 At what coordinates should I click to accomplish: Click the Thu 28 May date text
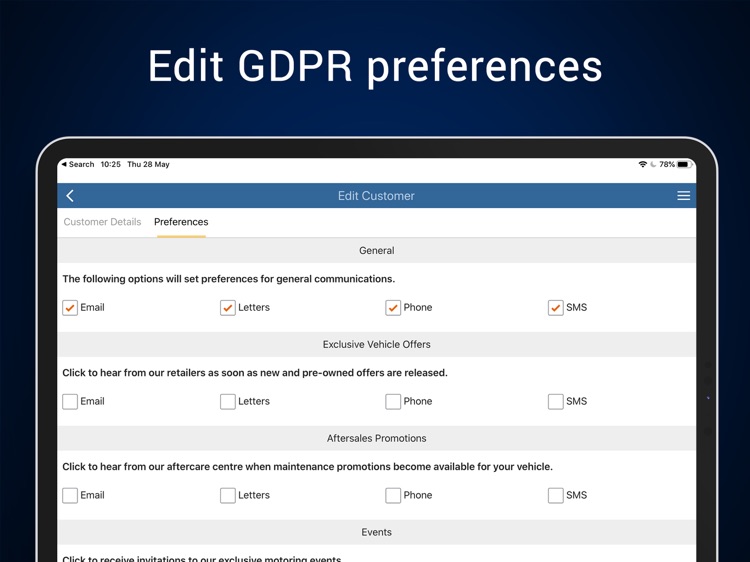[x=148, y=164]
